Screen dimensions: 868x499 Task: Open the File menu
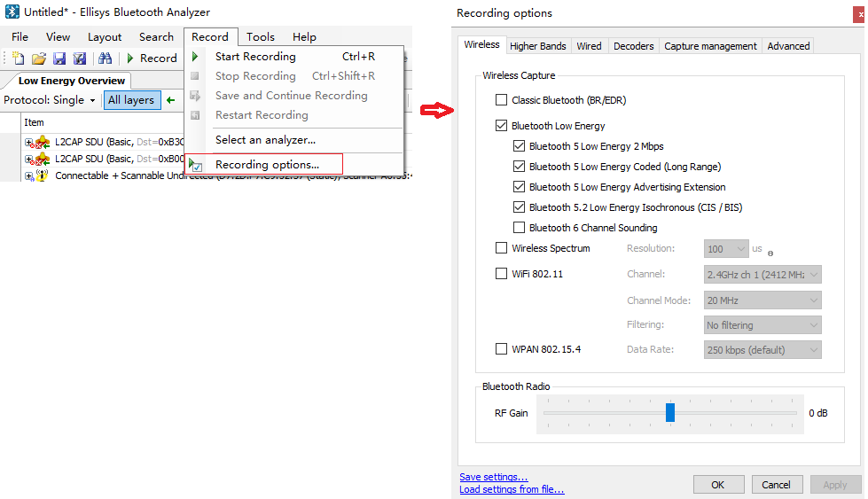tap(20, 37)
